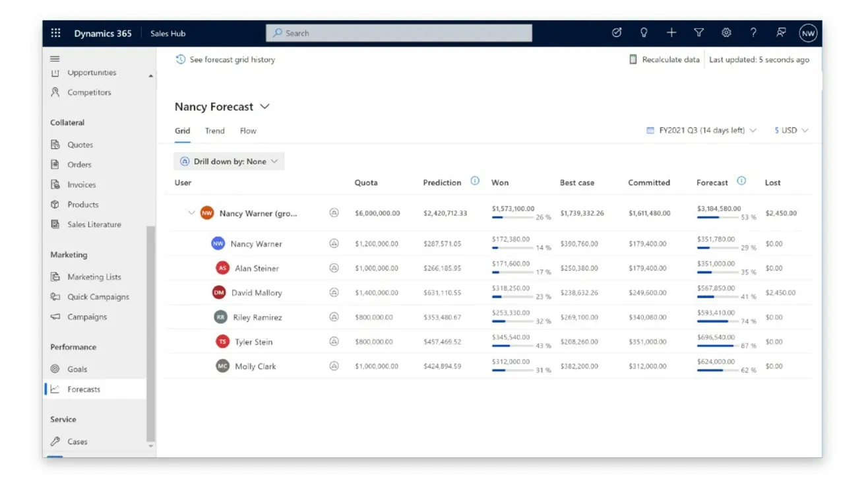The image size is (868, 487).
Task: Click the Best case column header
Action: coord(577,183)
